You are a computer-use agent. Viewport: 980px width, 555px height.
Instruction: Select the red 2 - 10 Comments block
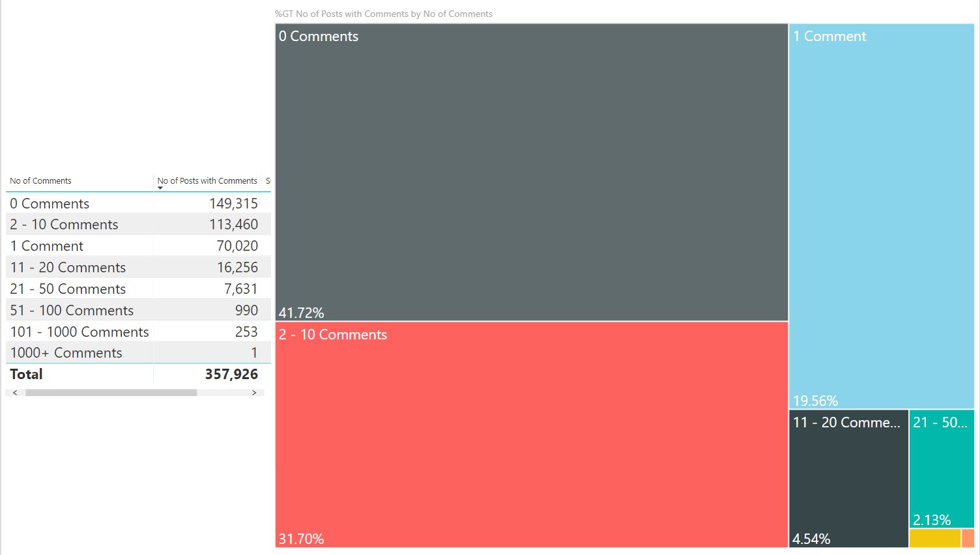point(532,434)
